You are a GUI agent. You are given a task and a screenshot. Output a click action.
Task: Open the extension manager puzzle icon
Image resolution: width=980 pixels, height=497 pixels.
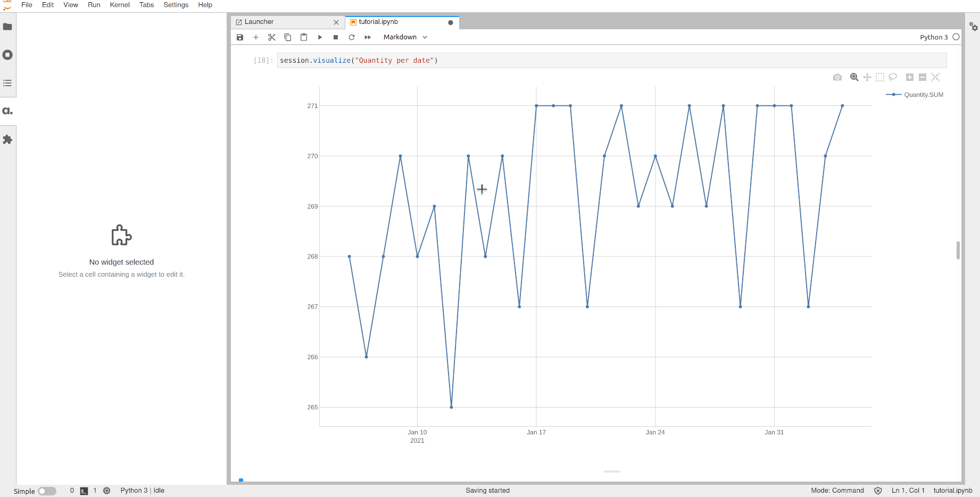tap(7, 139)
